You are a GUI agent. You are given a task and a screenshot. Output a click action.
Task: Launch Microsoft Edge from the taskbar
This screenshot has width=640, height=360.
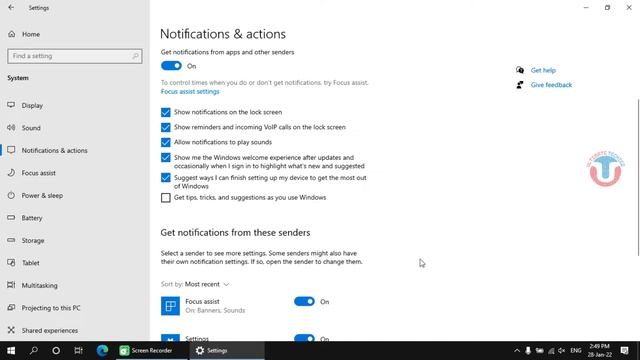[x=102, y=351]
